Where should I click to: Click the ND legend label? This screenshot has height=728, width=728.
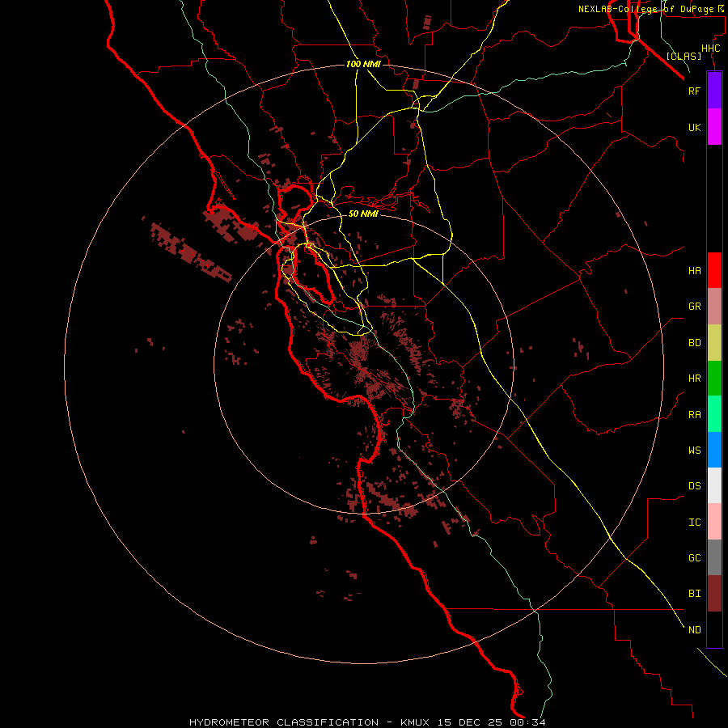click(x=694, y=629)
